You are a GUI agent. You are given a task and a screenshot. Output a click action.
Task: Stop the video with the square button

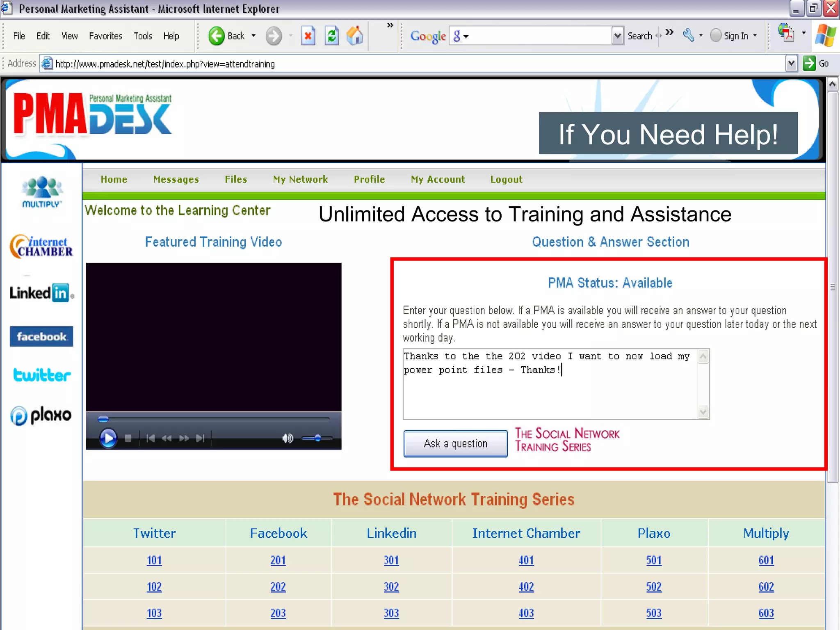128,438
